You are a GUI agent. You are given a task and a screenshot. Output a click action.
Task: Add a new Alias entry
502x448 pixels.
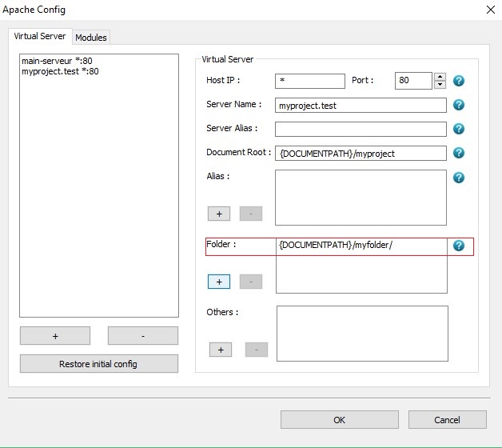point(219,214)
